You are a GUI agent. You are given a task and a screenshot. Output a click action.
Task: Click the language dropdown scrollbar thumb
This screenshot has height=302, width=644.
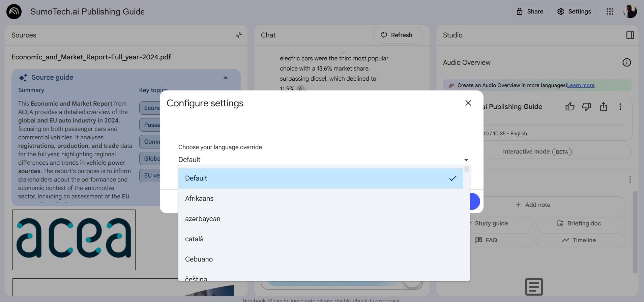pos(466,169)
